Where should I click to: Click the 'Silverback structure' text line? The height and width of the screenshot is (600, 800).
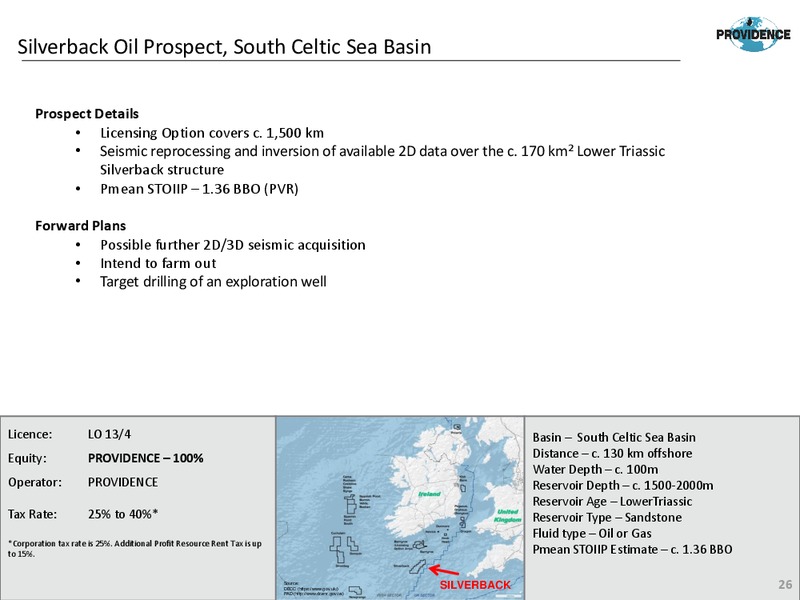(x=162, y=169)
